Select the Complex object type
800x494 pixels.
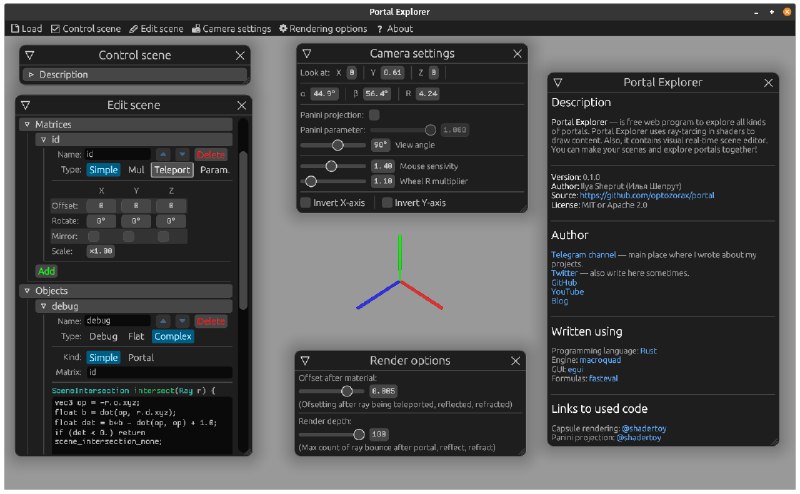click(173, 336)
